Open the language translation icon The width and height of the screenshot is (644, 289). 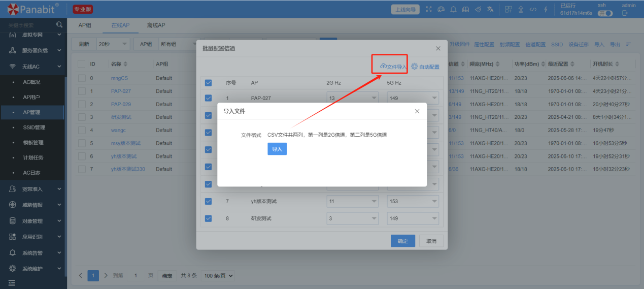tap(490, 9)
